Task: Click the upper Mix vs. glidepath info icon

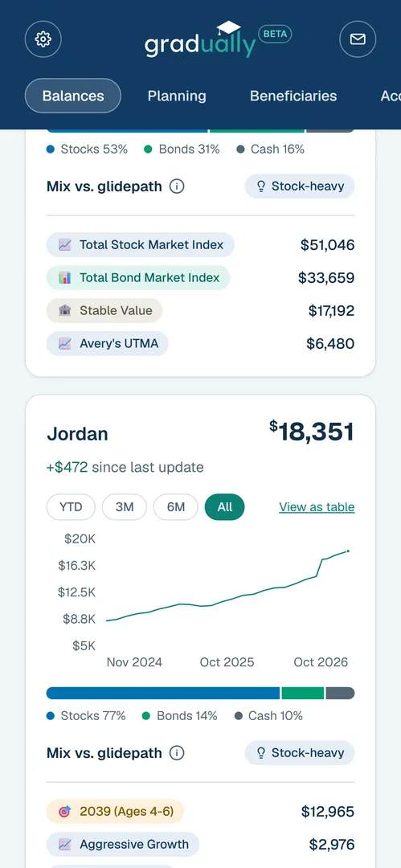Action: (177, 186)
